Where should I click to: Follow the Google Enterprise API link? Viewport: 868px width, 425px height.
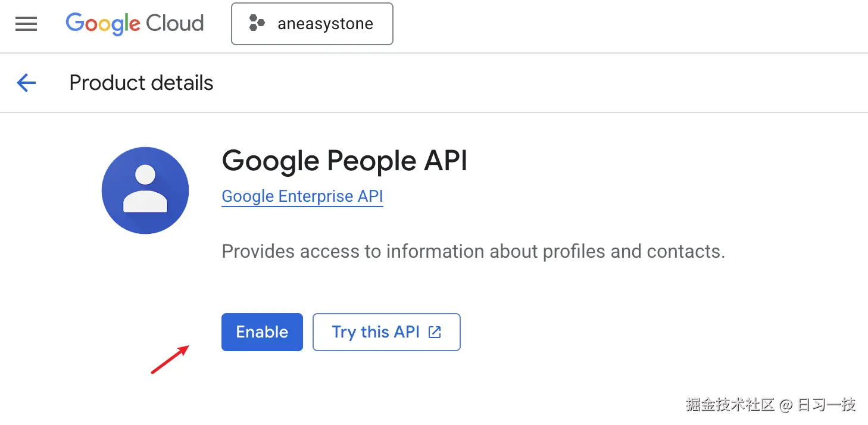[x=302, y=196]
